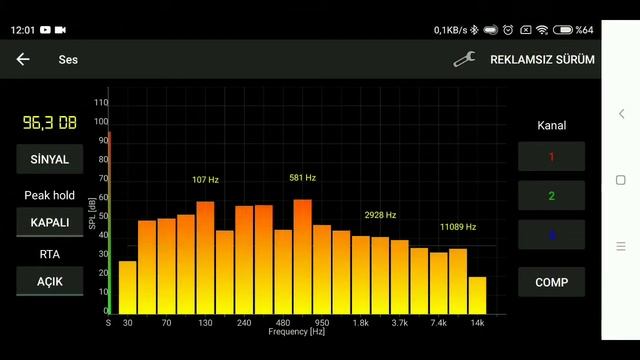Tap the 581 Hz peak label
The width and height of the screenshot is (640, 360).
coord(302,178)
